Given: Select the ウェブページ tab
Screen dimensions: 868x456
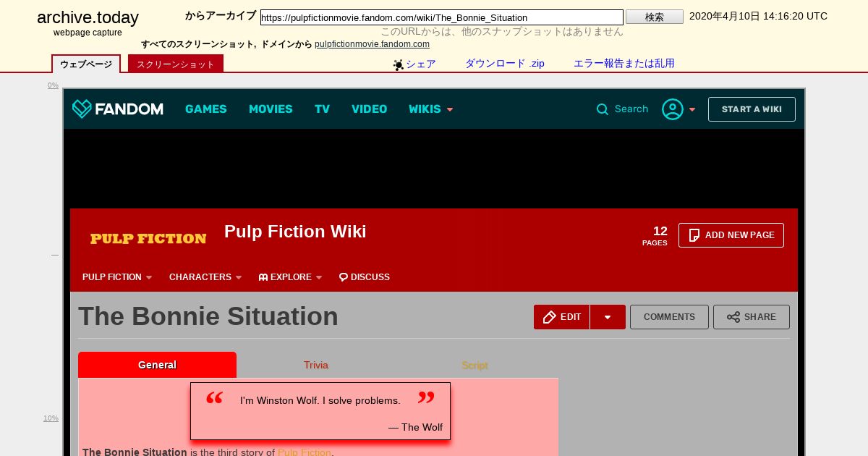Looking at the screenshot, I should (x=86, y=64).
